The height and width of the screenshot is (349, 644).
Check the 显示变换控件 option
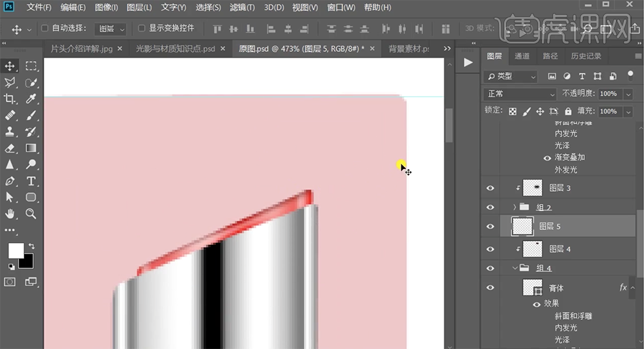tap(142, 29)
